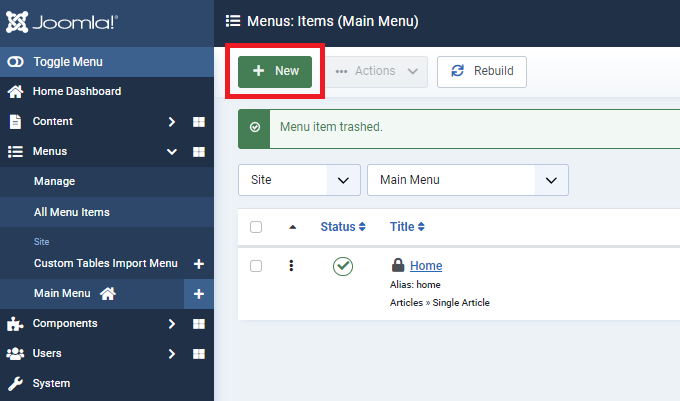Open Home Dashboard from sidebar

click(76, 92)
